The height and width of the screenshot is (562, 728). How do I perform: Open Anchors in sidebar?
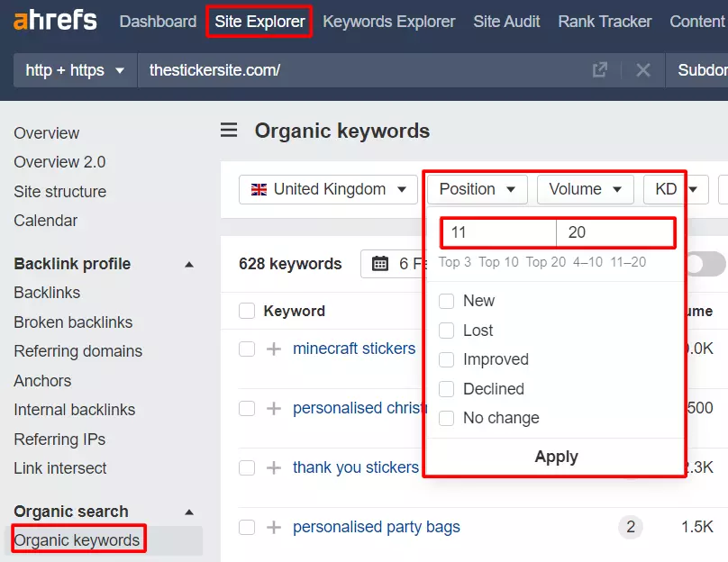[x=42, y=381]
